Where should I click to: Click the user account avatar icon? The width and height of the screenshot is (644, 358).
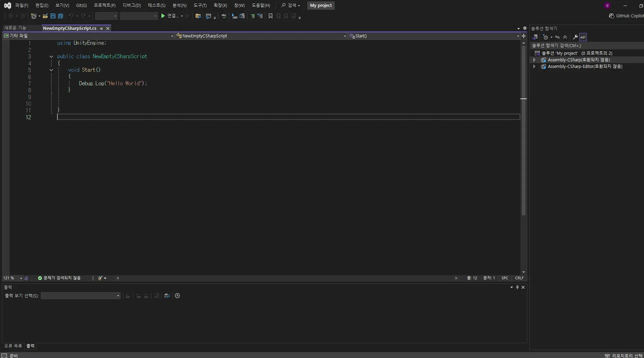607,6
